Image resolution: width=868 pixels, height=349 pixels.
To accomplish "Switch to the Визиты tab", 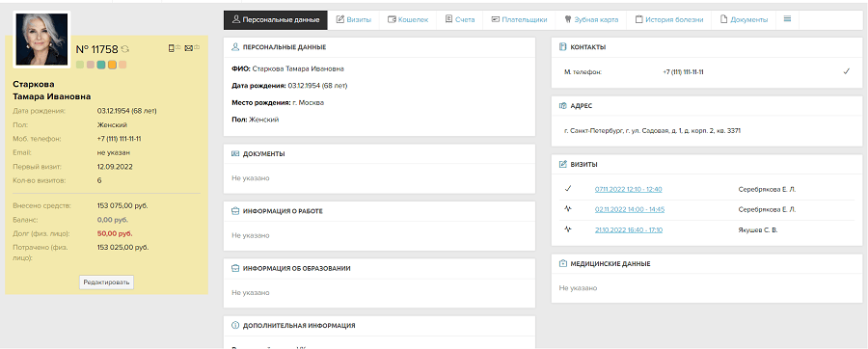I will (x=354, y=19).
